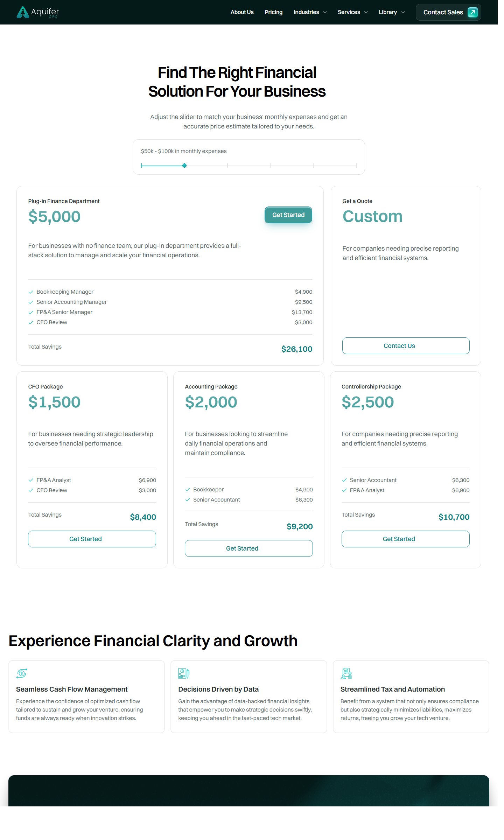The image size is (504, 840).
Task: Open the Services dropdown menu
Action: 352,12
